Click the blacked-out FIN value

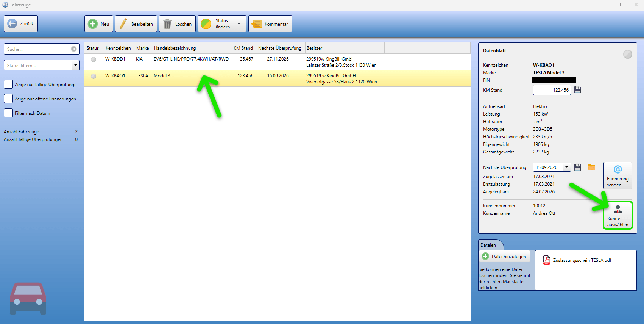554,80
